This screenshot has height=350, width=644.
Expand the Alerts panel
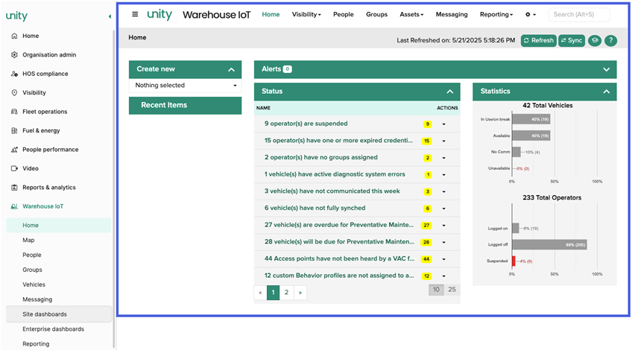tap(606, 70)
